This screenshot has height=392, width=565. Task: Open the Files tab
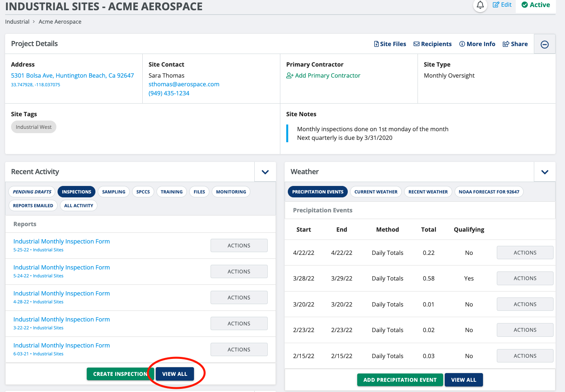200,192
